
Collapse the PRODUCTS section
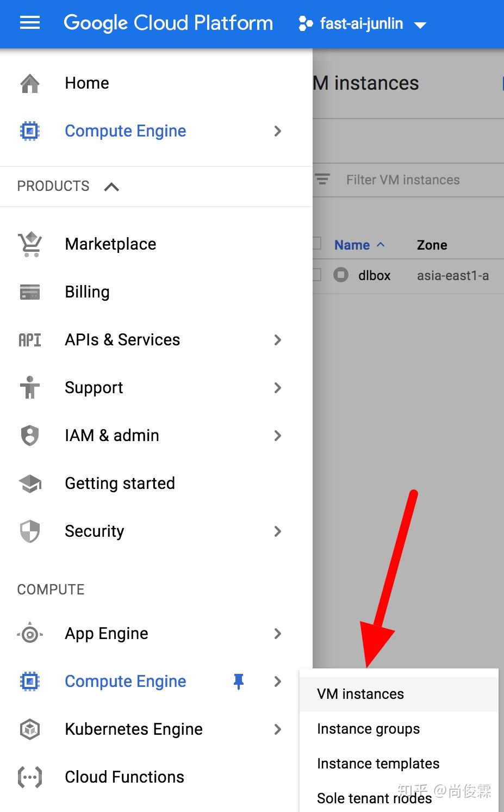click(111, 187)
